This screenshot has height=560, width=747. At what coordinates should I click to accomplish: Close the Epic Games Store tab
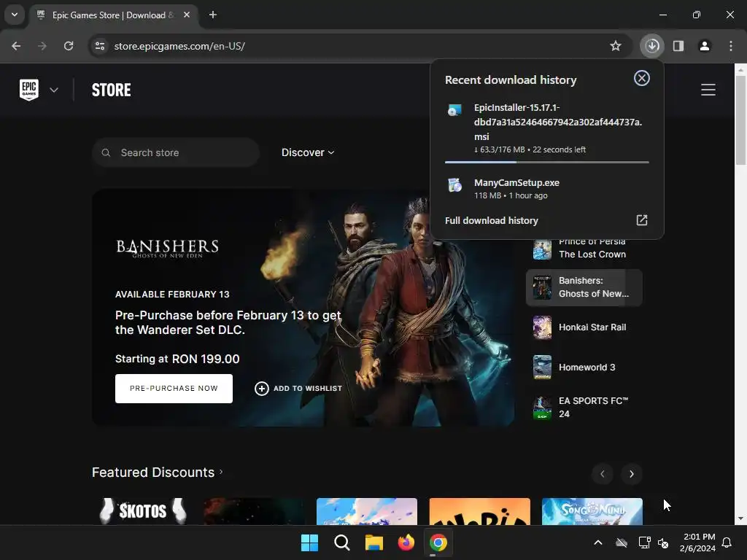click(x=187, y=15)
